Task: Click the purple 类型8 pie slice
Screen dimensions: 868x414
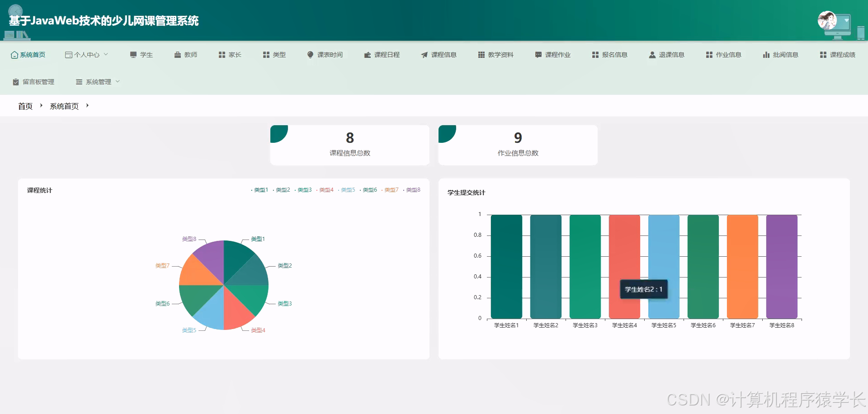Action: [212, 256]
